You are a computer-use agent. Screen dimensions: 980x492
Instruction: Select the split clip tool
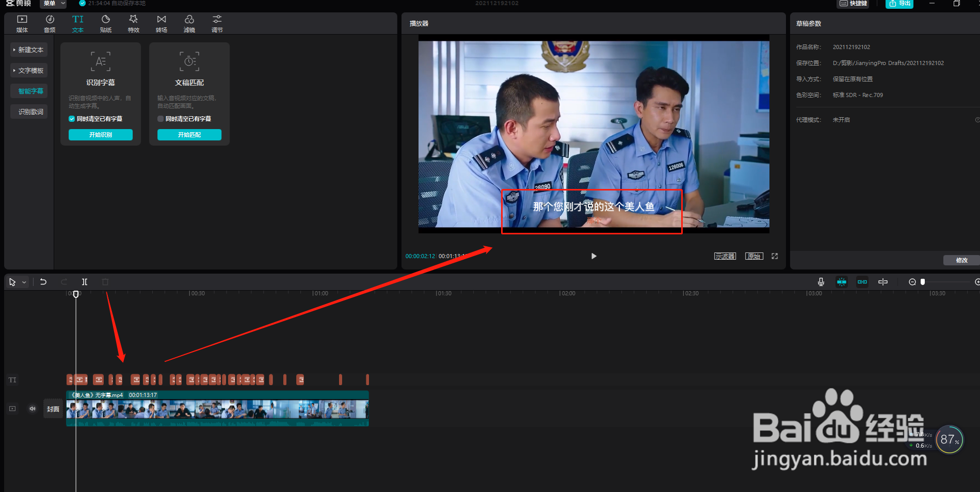click(x=85, y=282)
